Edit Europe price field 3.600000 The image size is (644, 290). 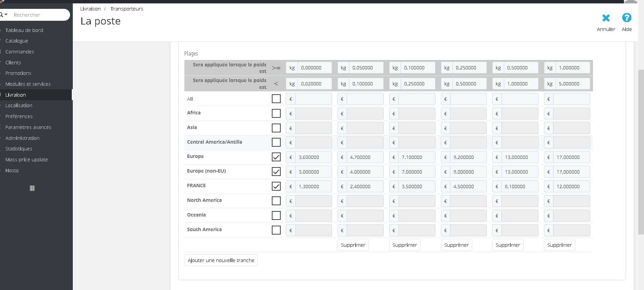point(314,157)
